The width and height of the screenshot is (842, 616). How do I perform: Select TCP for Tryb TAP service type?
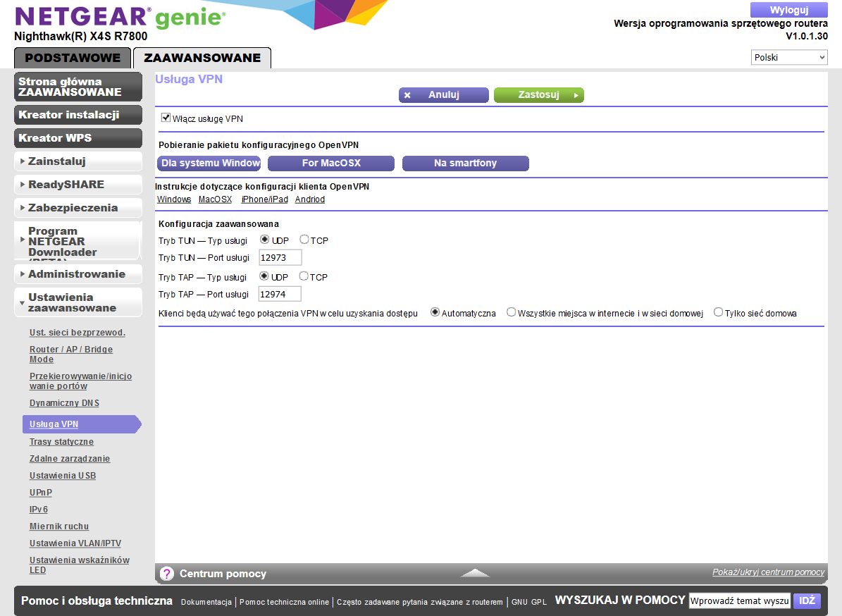coord(304,276)
